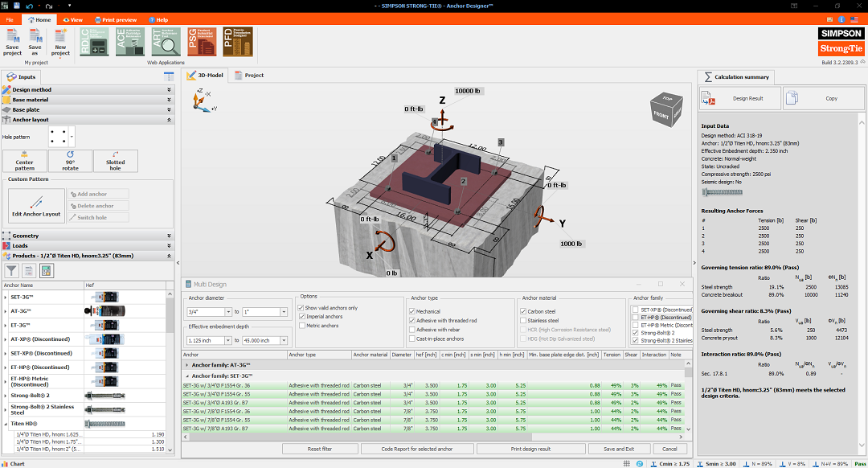Expand the Anchor family AT-3G group
868x468 pixels.
click(x=187, y=364)
